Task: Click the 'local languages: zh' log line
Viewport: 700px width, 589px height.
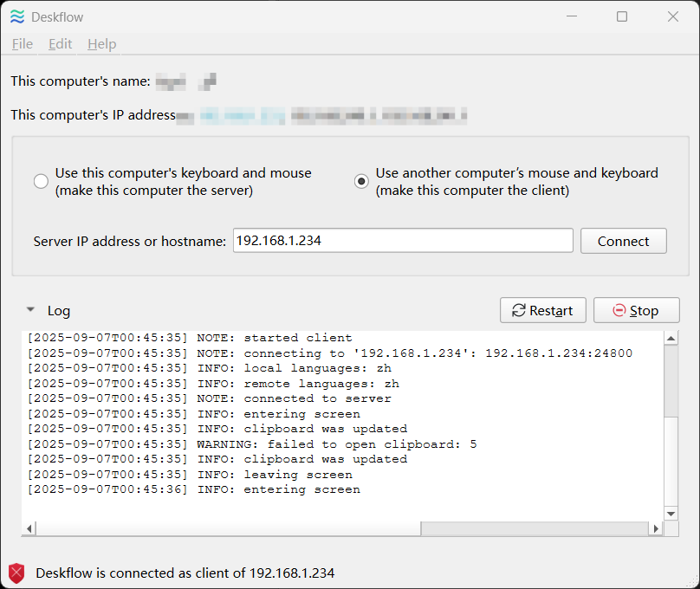Action: pyautogui.click(x=210, y=368)
